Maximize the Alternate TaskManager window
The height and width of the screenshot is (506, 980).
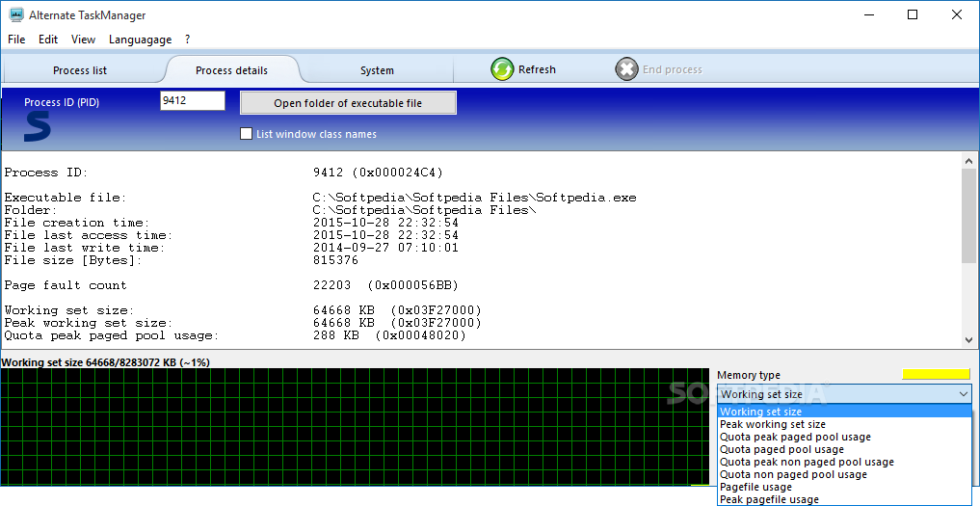click(913, 15)
